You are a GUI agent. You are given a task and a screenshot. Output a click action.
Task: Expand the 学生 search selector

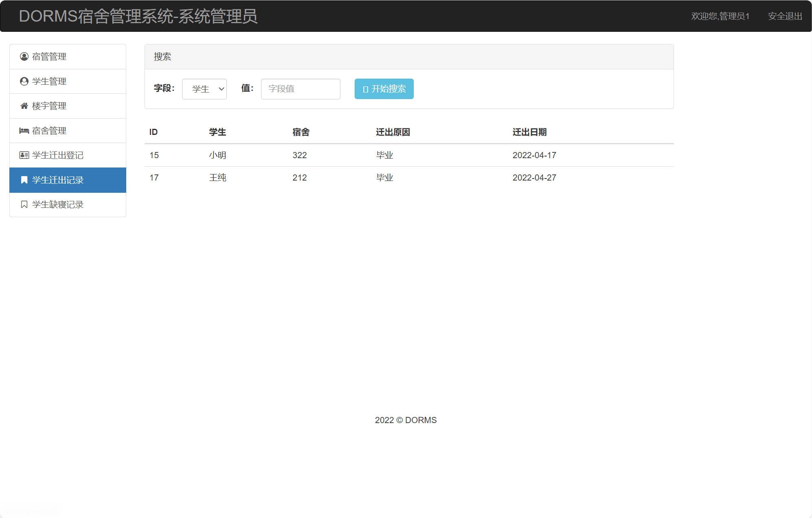coord(204,89)
